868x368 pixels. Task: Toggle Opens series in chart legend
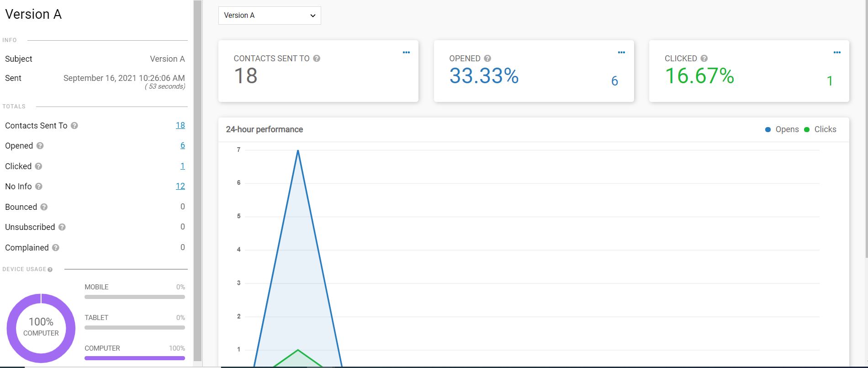click(x=782, y=129)
